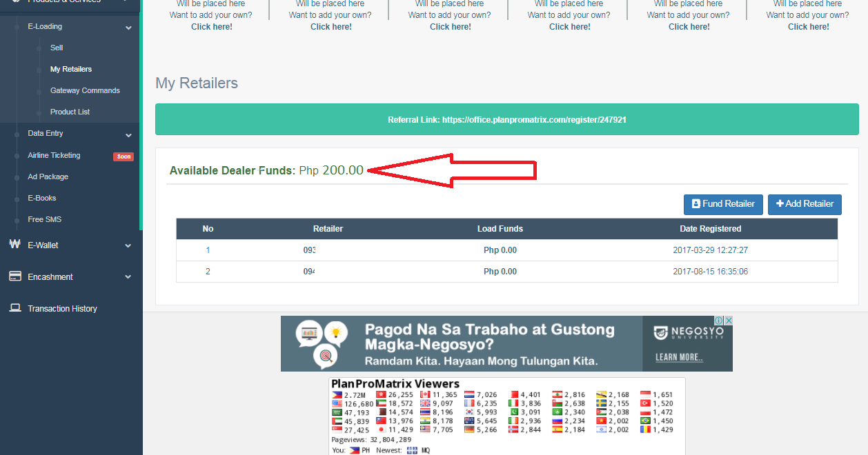Open Product List in sidebar
Image resolution: width=868 pixels, height=455 pixels.
pyautogui.click(x=70, y=112)
